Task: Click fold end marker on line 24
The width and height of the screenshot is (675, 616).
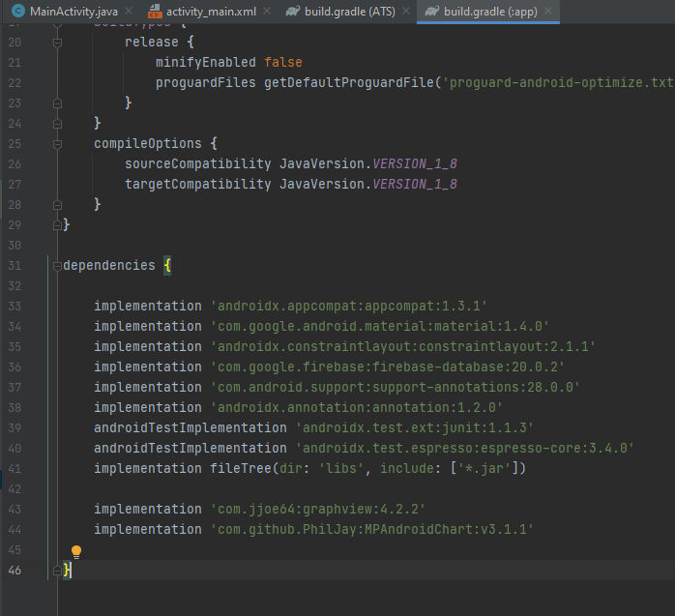Action: [x=57, y=124]
